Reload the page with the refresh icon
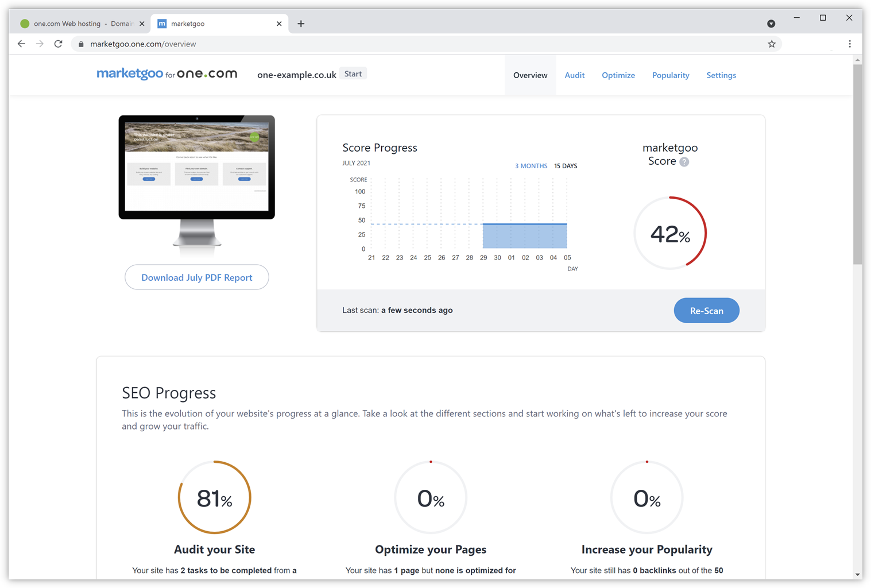 pyautogui.click(x=58, y=44)
